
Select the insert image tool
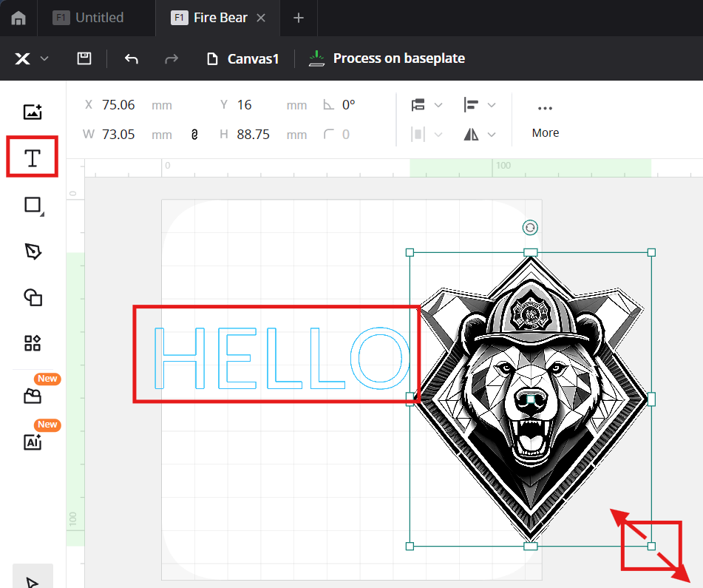coord(33,112)
